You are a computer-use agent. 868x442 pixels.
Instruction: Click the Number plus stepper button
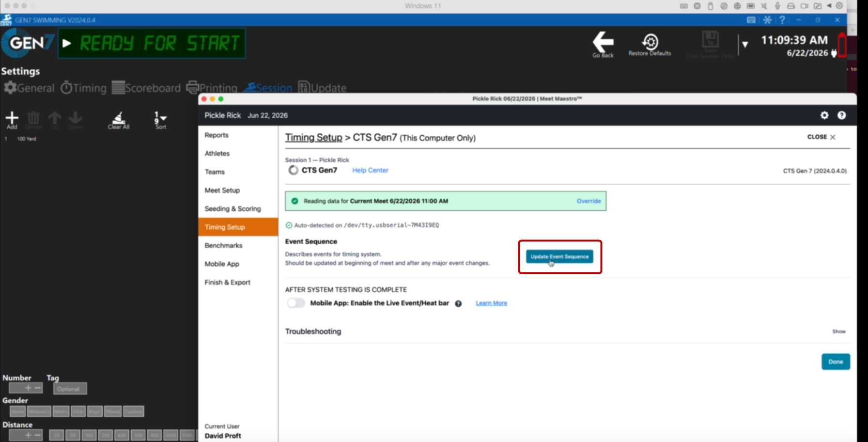(x=28, y=388)
